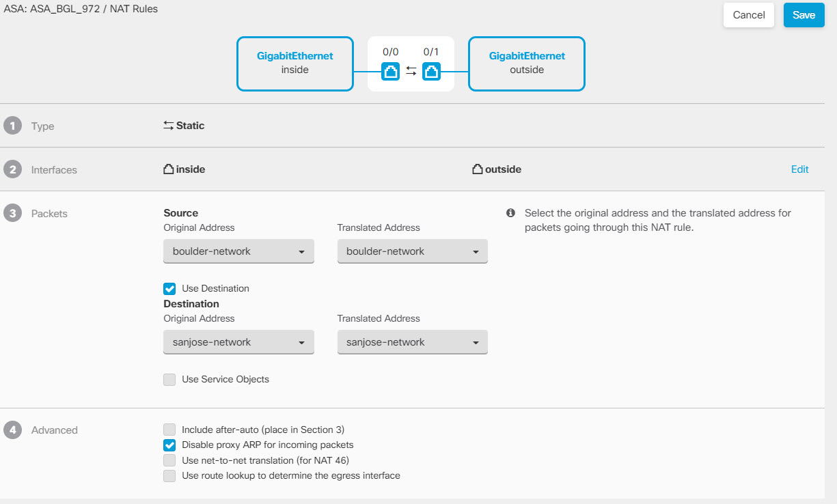Select the GigabitEthernet outside box
Viewport: 837px width, 504px height.
(x=526, y=64)
